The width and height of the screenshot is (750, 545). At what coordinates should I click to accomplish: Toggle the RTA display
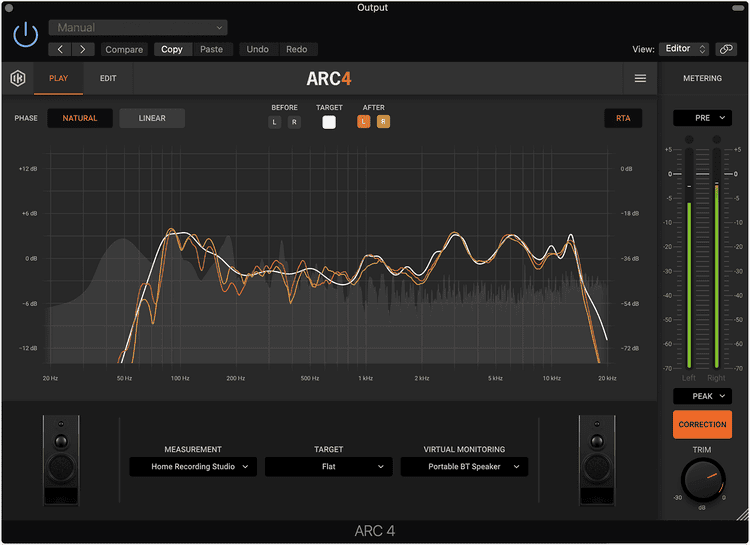coord(623,118)
